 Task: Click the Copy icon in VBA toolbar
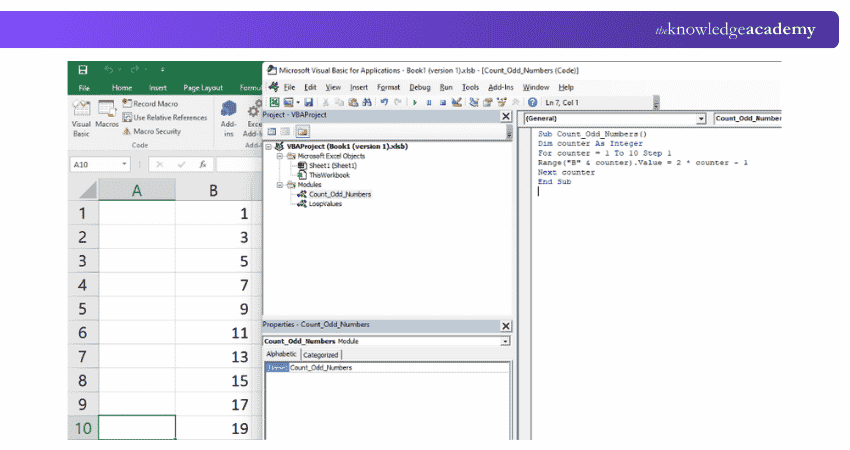tap(339, 102)
